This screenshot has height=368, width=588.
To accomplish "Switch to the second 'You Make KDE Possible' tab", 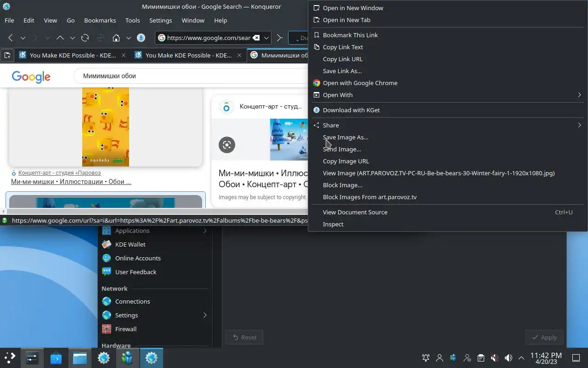I will [x=188, y=55].
